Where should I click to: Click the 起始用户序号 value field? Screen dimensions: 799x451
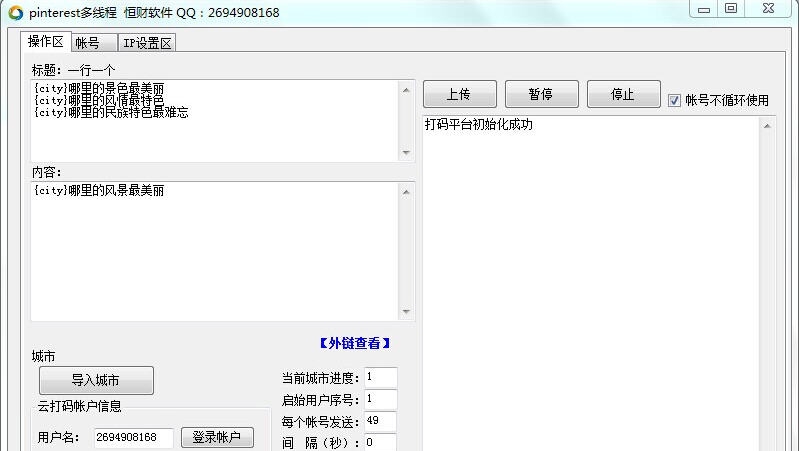[381, 399]
